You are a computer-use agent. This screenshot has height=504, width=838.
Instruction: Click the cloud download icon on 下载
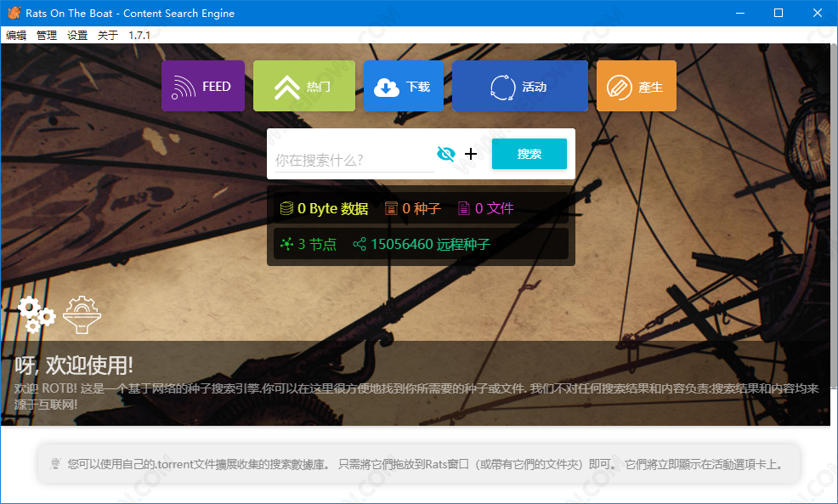[387, 88]
